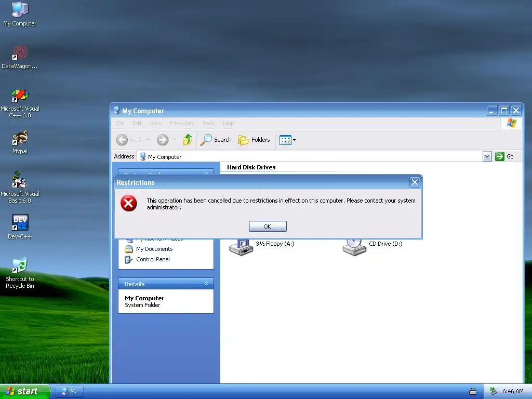This screenshot has height=399, width=532.
Task: Open the Search pane
Action: pos(216,140)
